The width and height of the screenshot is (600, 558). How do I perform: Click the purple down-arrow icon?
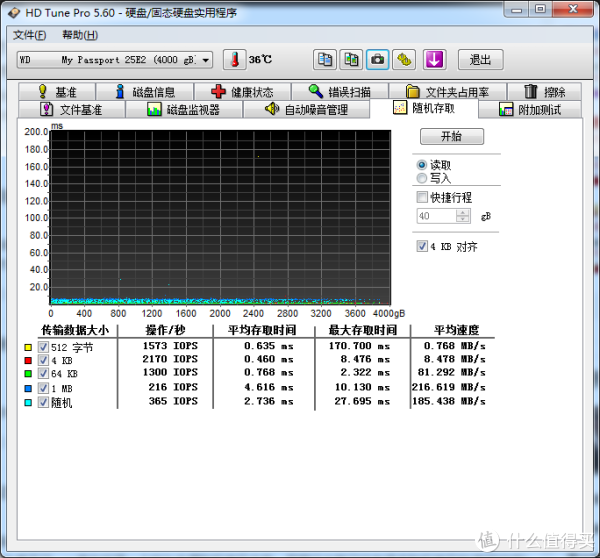(434, 60)
